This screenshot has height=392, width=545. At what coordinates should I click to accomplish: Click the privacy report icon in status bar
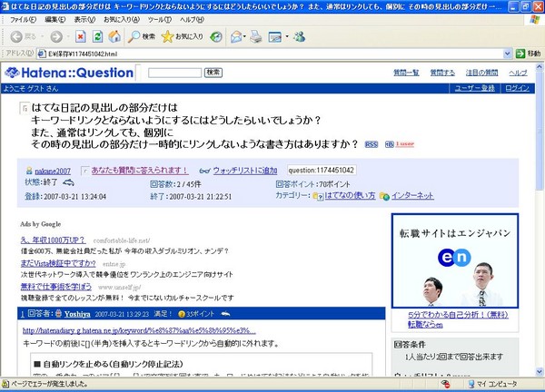pos(445,384)
